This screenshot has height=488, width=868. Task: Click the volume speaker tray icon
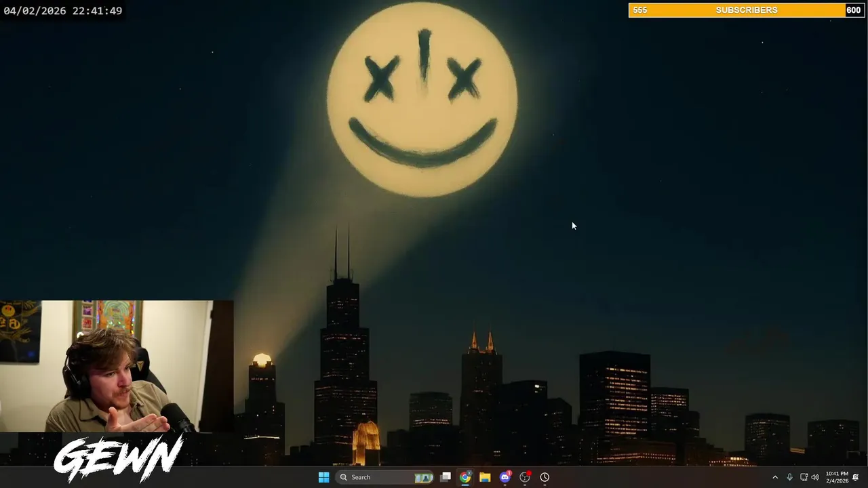point(815,477)
